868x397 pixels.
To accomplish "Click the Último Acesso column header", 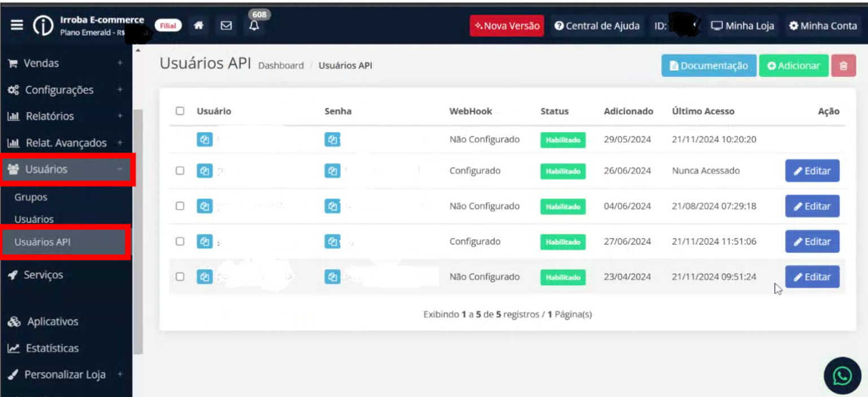I will 703,111.
